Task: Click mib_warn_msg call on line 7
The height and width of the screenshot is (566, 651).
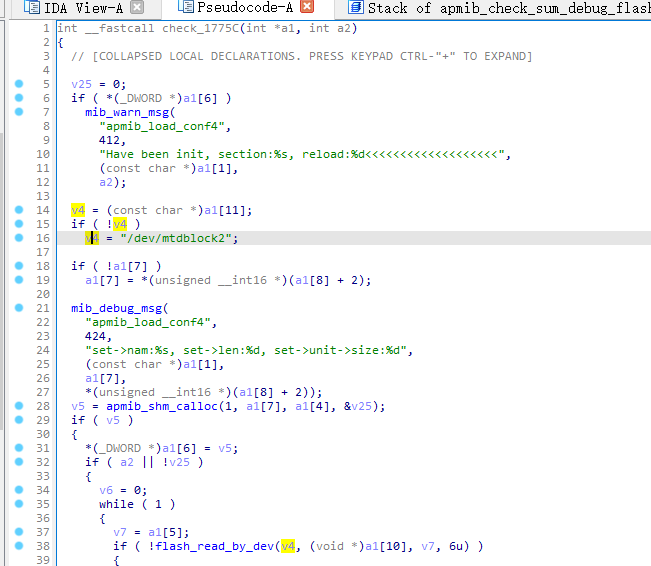Action: tap(127, 113)
